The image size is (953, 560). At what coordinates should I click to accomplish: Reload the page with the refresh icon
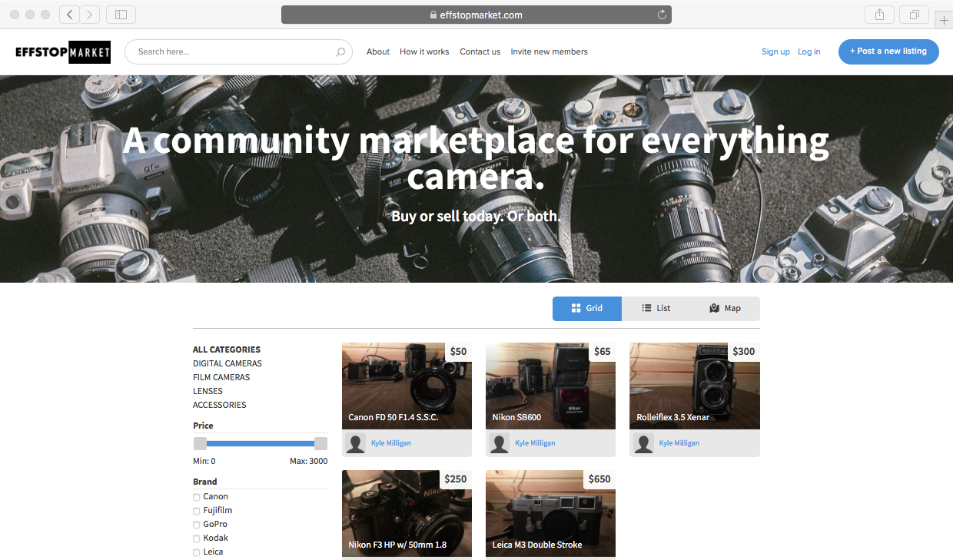pos(662,15)
